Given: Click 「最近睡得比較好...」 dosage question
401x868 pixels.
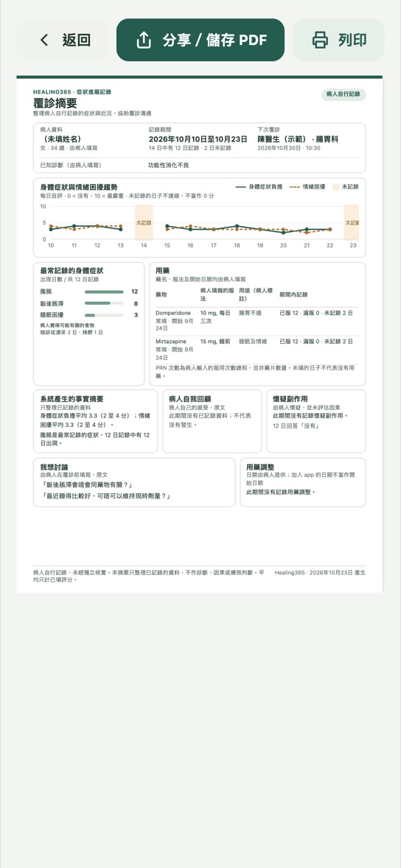Looking at the screenshot, I should click(x=106, y=496).
